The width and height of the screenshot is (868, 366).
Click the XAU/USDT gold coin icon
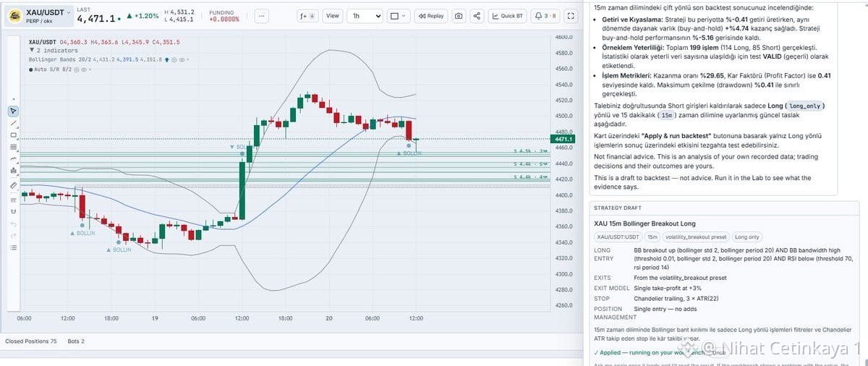(x=14, y=16)
